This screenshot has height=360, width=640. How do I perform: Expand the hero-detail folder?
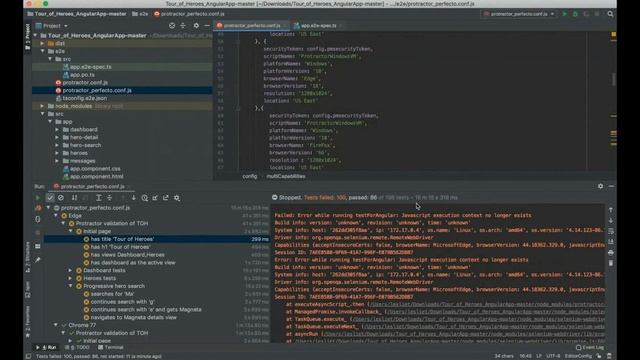click(57, 138)
